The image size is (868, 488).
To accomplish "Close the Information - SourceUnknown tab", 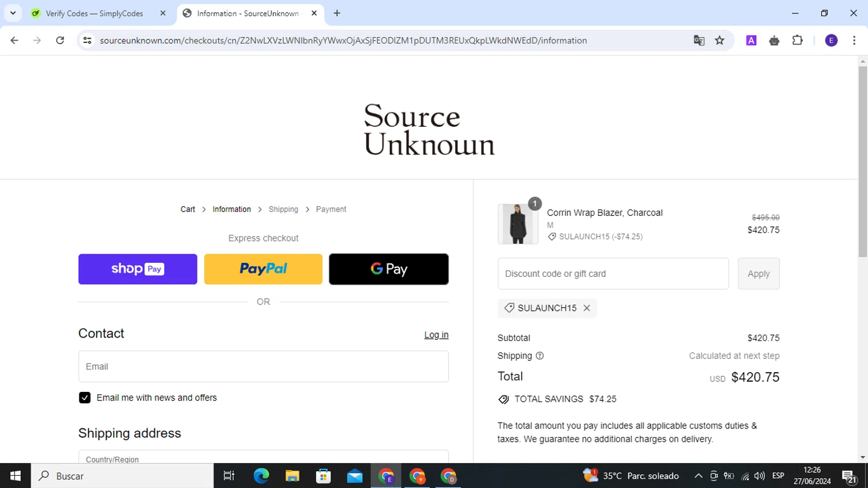I will pyautogui.click(x=314, y=13).
